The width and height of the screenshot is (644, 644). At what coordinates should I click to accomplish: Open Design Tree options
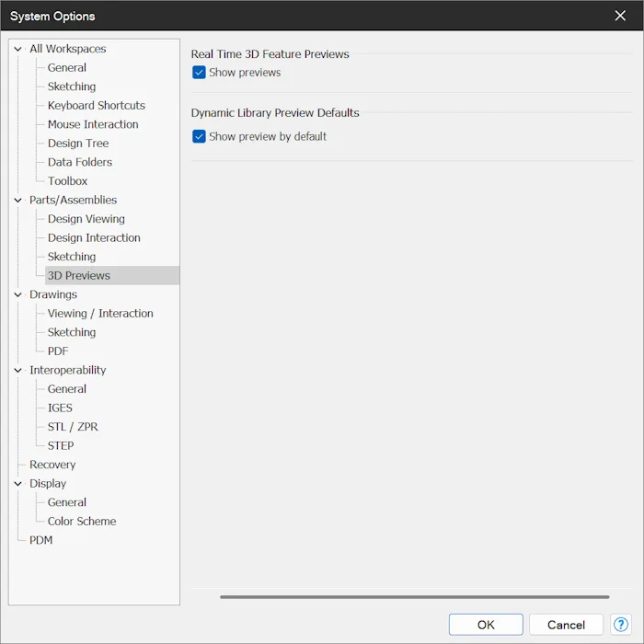pos(78,143)
